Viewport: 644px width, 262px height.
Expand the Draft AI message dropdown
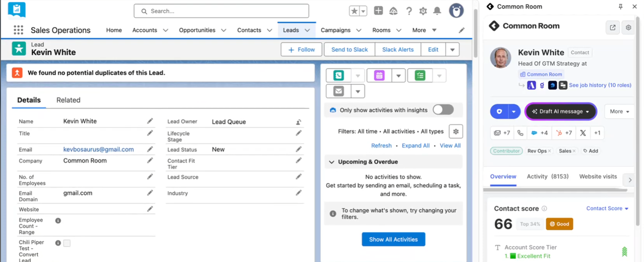[588, 111]
